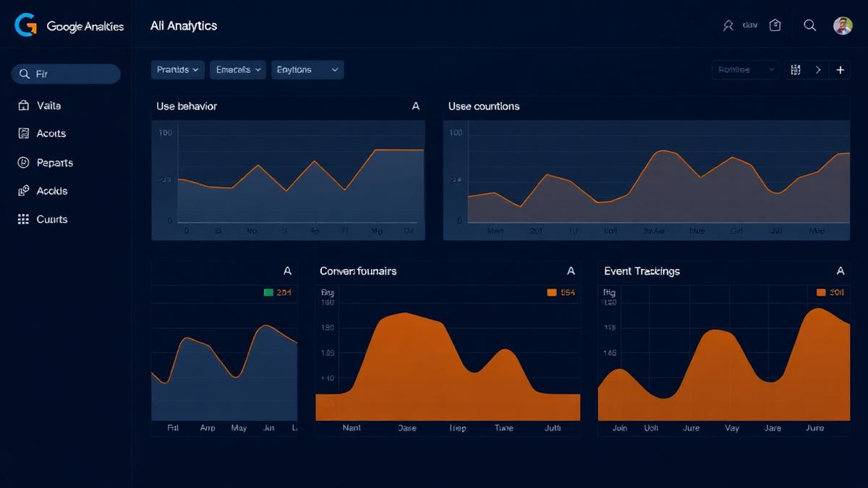Click the search magnifier in the top bar
The image size is (868, 488).
pyautogui.click(x=809, y=24)
